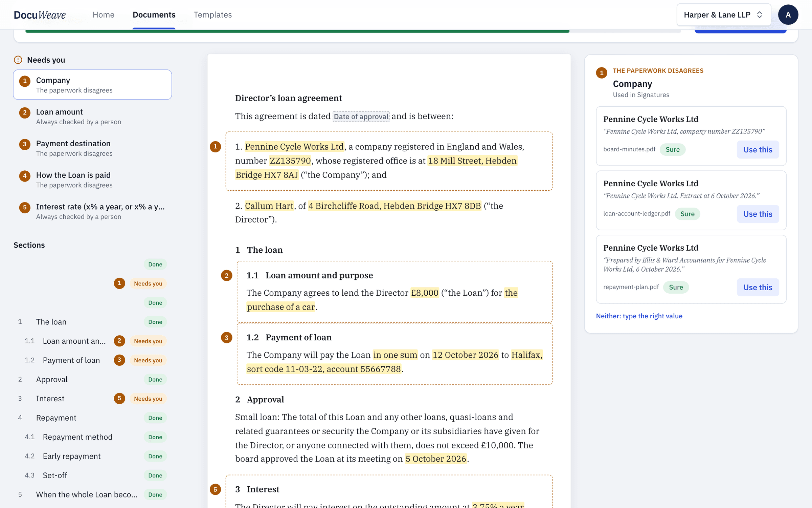Click the highlighted Pennine Cycle Works Ltd text
Image resolution: width=812 pixels, height=508 pixels.
tap(294, 147)
